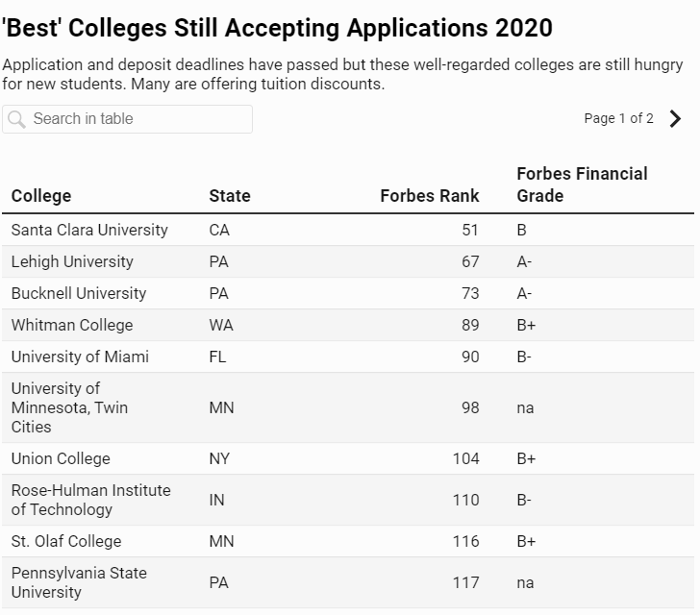700x615 pixels.
Task: Click the next page arrow icon
Action: [676, 119]
